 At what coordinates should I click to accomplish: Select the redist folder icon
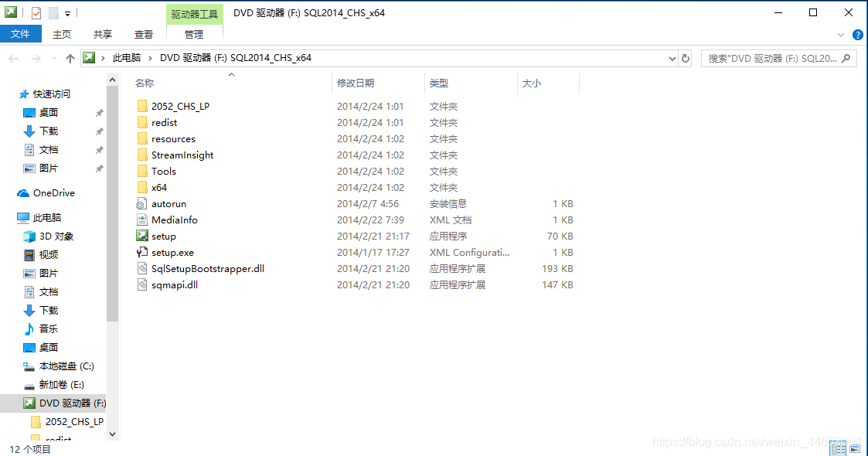(142, 122)
